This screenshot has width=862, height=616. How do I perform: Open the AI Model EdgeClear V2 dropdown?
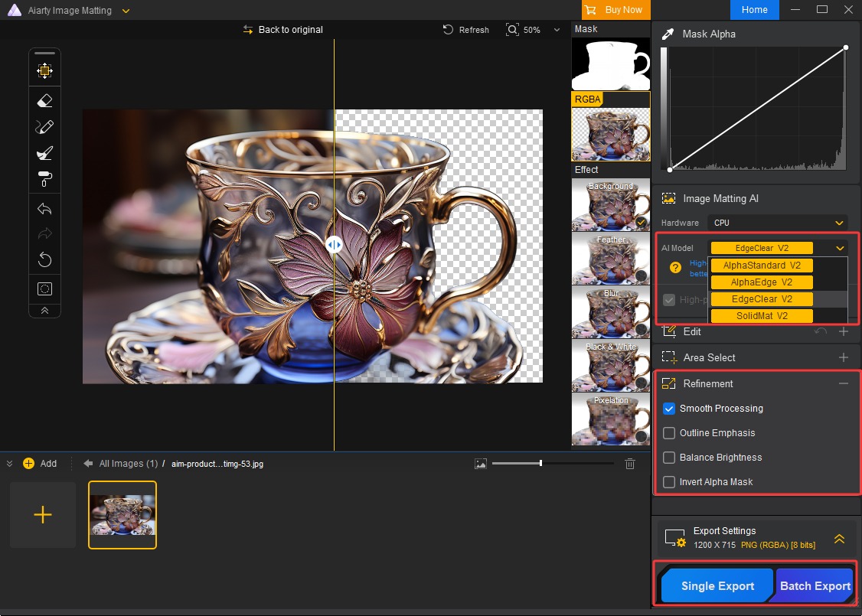[x=777, y=248]
